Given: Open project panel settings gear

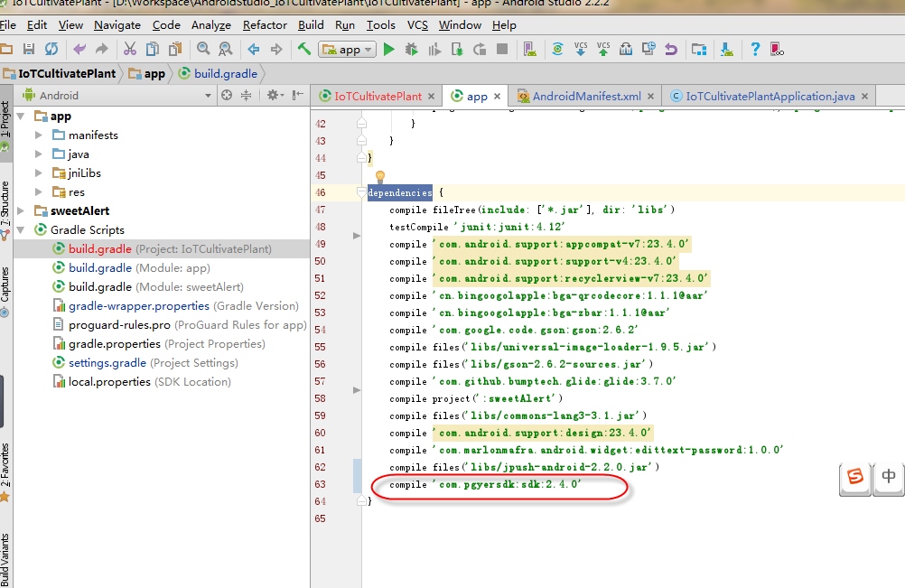Looking at the screenshot, I should pos(275,95).
